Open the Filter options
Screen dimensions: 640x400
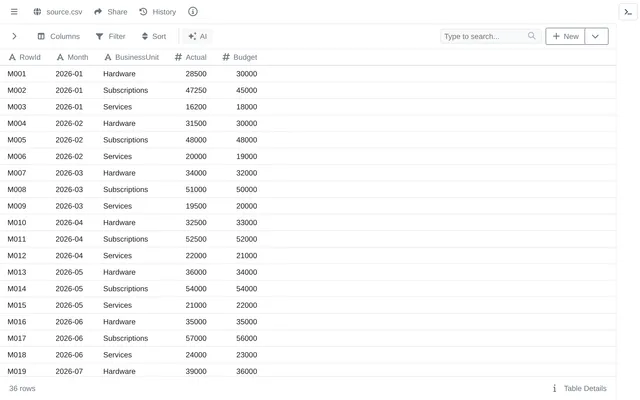(111, 36)
